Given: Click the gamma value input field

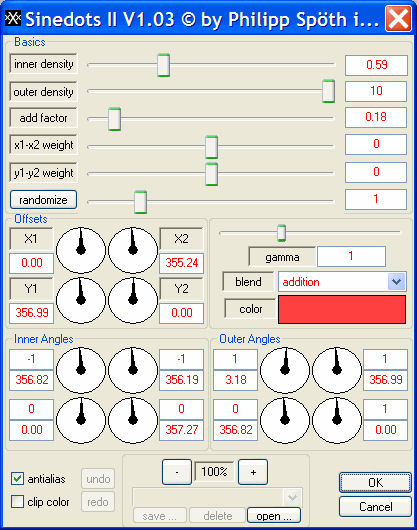Looking at the screenshot, I should pos(351,257).
